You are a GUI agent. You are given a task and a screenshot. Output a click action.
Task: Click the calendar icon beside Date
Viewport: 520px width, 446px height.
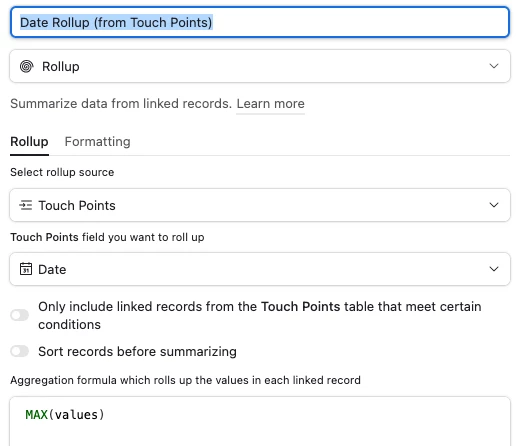pyautogui.click(x=26, y=269)
